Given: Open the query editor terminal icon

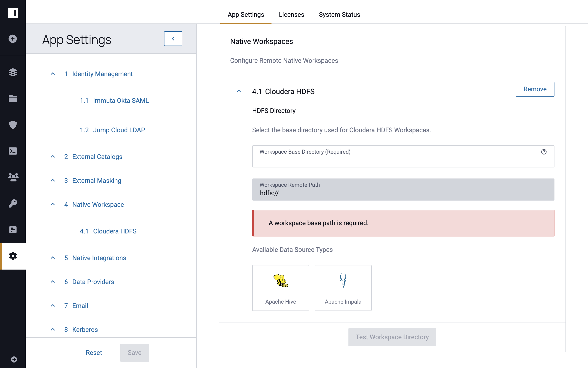Looking at the screenshot, I should click(13, 151).
